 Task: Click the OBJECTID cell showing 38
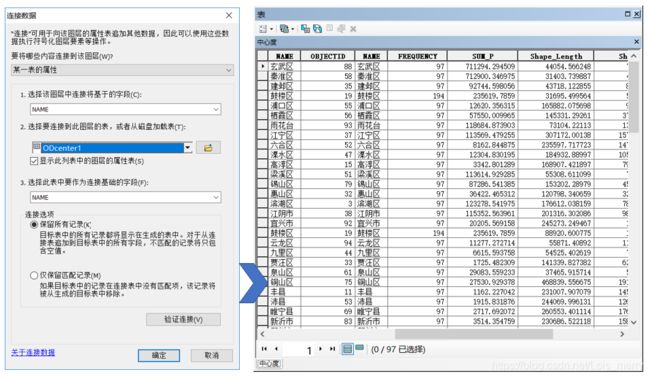(328, 213)
